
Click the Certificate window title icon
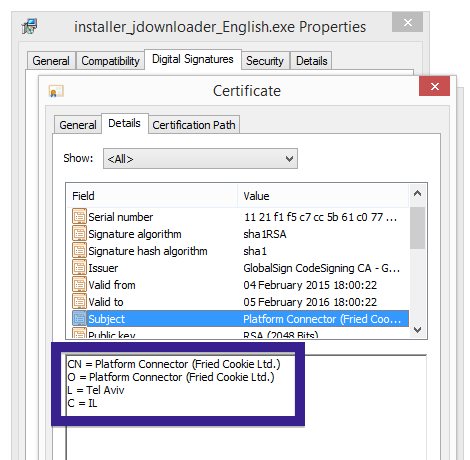pyautogui.click(x=56, y=91)
